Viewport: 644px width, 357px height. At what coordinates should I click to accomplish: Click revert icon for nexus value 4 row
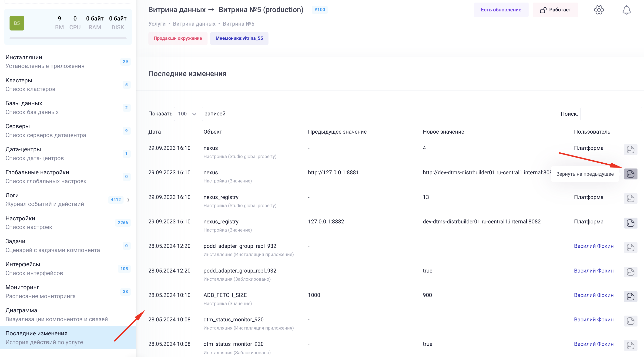pyautogui.click(x=630, y=149)
